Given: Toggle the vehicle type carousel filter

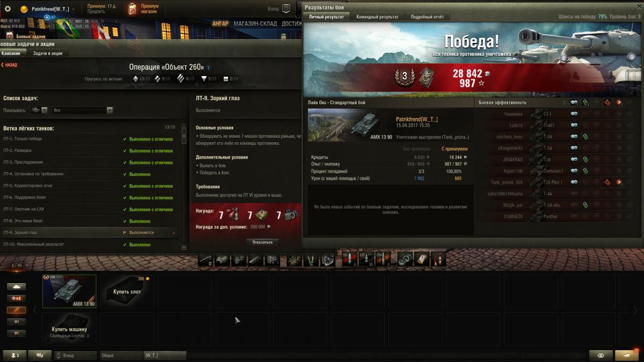Looking at the screenshot, I should point(16,286).
